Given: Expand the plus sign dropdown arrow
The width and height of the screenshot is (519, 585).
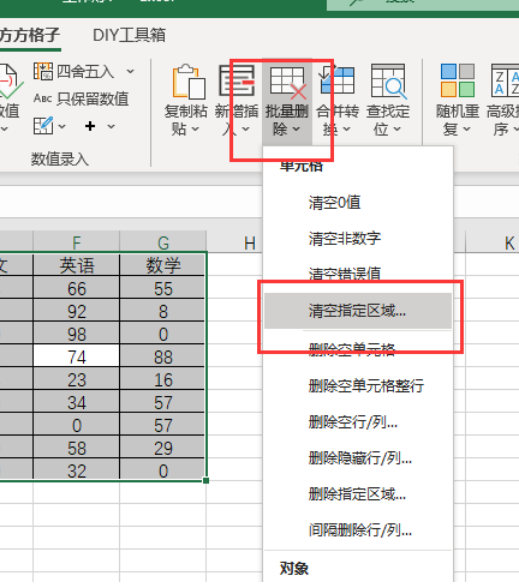Looking at the screenshot, I should [111, 126].
